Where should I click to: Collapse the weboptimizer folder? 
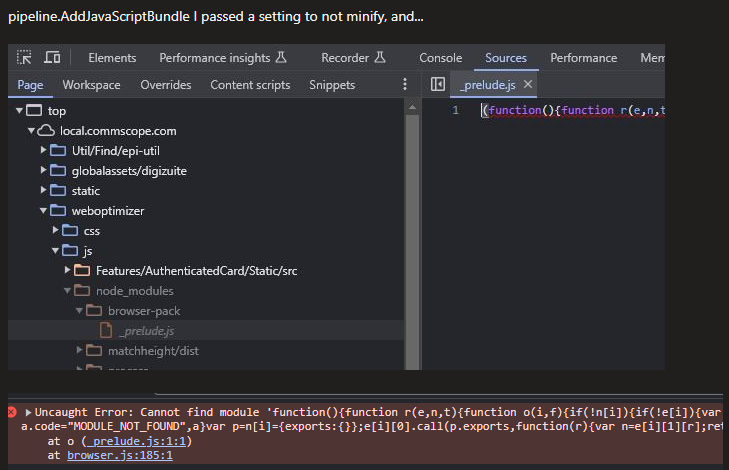pyautogui.click(x=44, y=210)
